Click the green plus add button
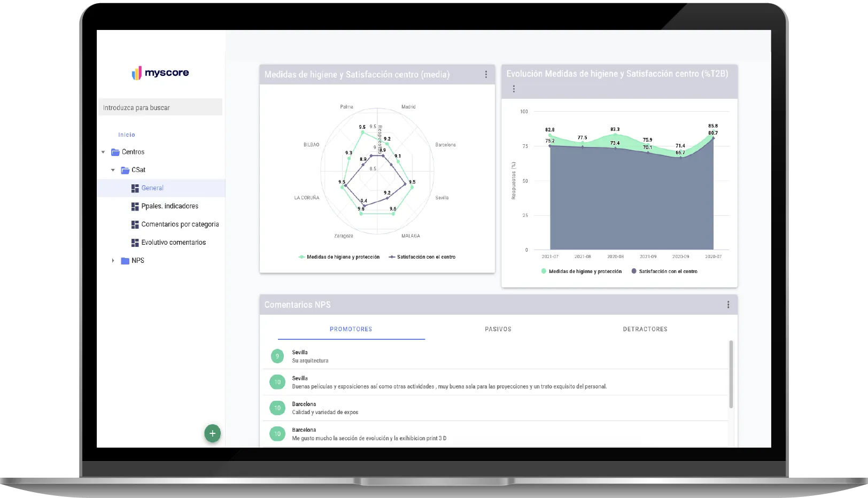This screenshot has width=868, height=498. [x=212, y=433]
